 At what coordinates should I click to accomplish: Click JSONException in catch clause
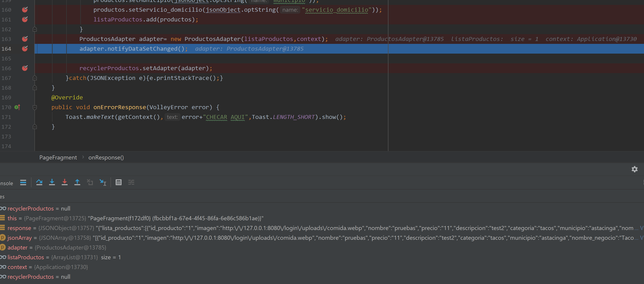(113, 78)
